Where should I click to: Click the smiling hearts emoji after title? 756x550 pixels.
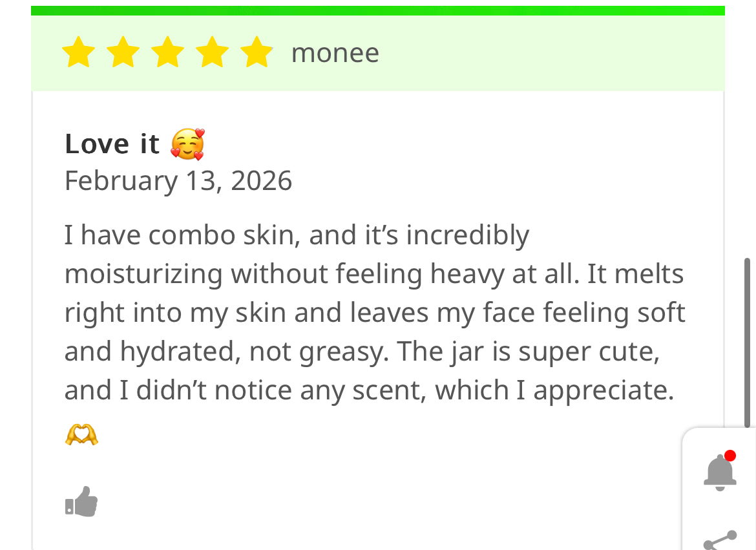[187, 144]
